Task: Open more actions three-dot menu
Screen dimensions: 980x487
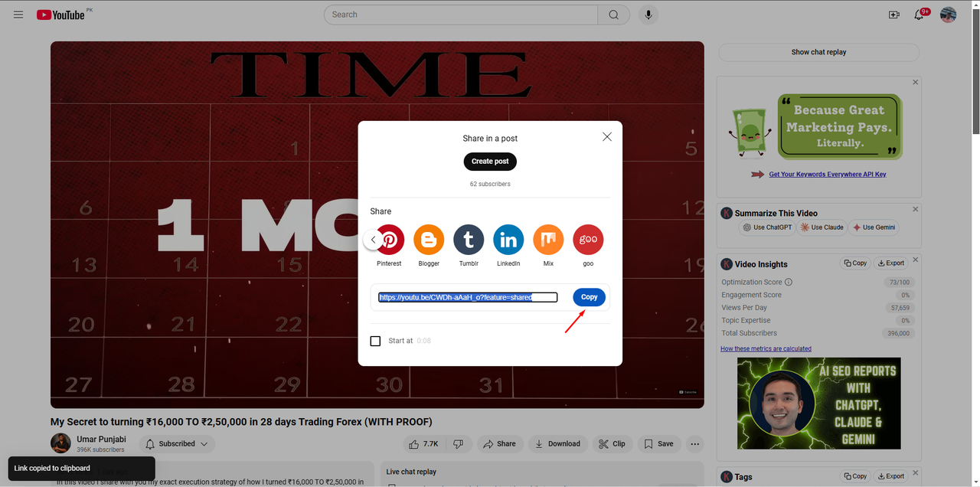Action: pos(695,444)
